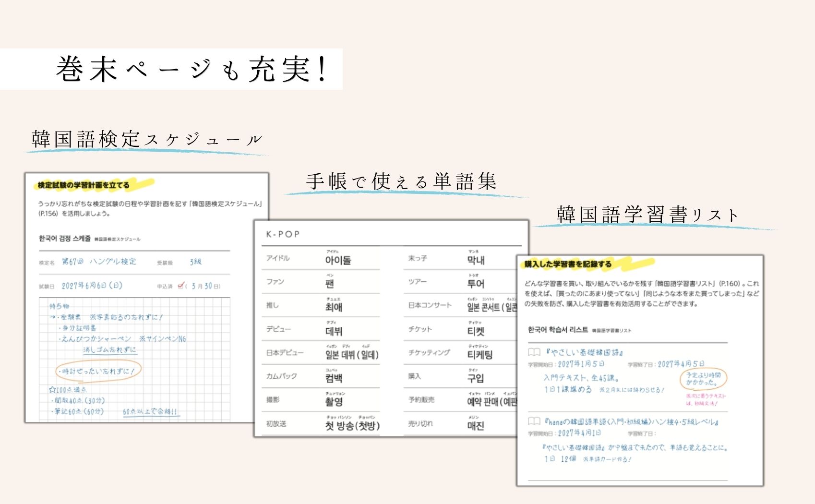Select the 手帳で使える単語集 section heading
This screenshot has height=504, width=815.
pos(401,181)
